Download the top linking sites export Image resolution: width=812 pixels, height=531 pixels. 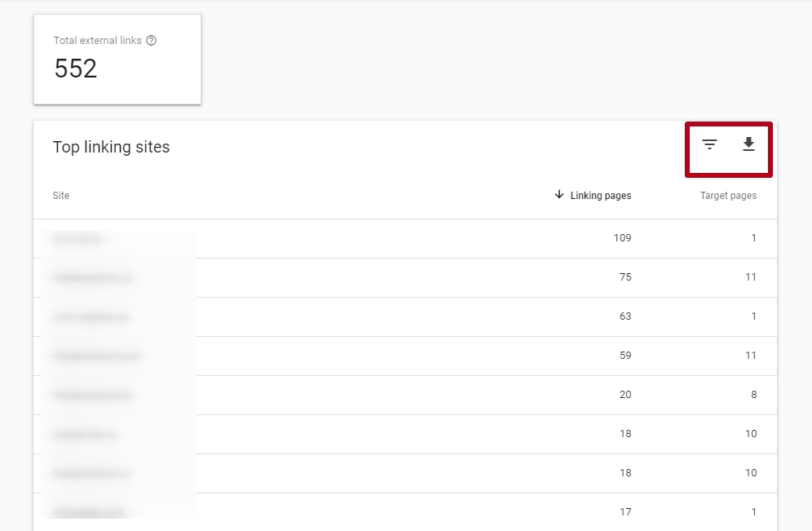(748, 144)
